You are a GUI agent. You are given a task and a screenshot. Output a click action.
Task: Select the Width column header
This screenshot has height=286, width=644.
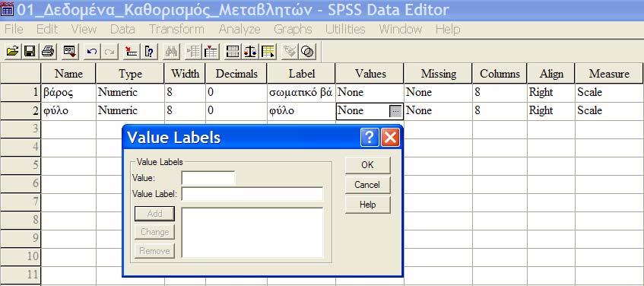pos(185,74)
